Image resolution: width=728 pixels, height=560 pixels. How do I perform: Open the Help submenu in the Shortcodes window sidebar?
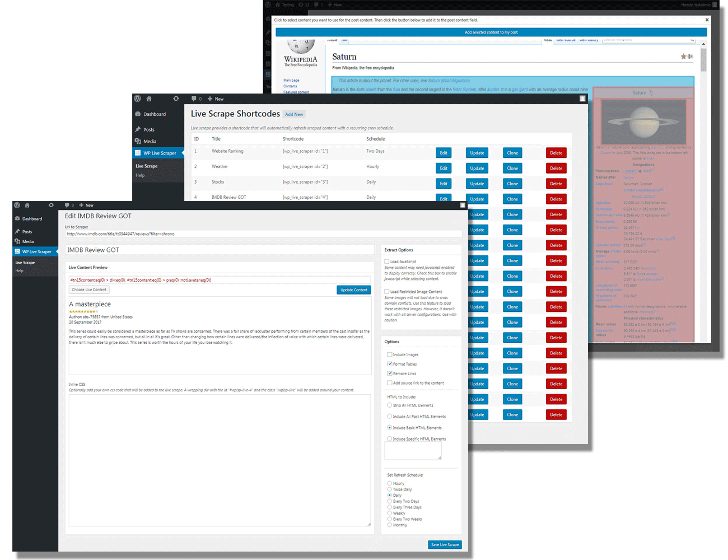pyautogui.click(x=140, y=175)
